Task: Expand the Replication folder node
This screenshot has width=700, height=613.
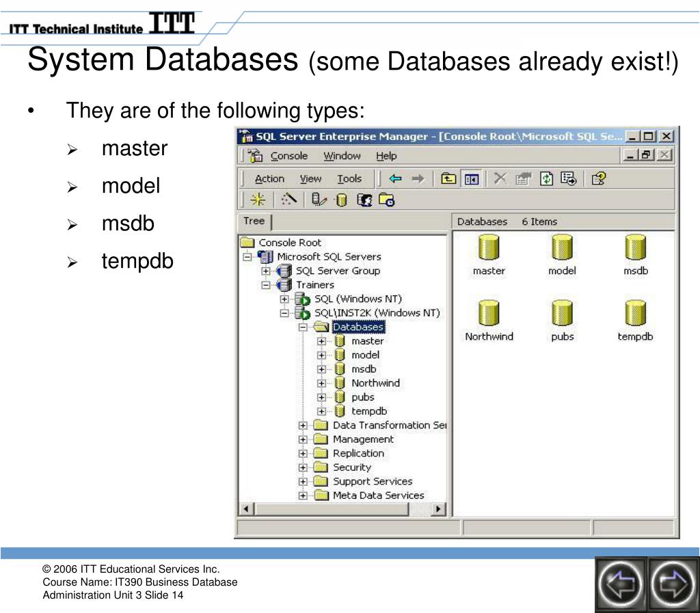Action: point(303,454)
